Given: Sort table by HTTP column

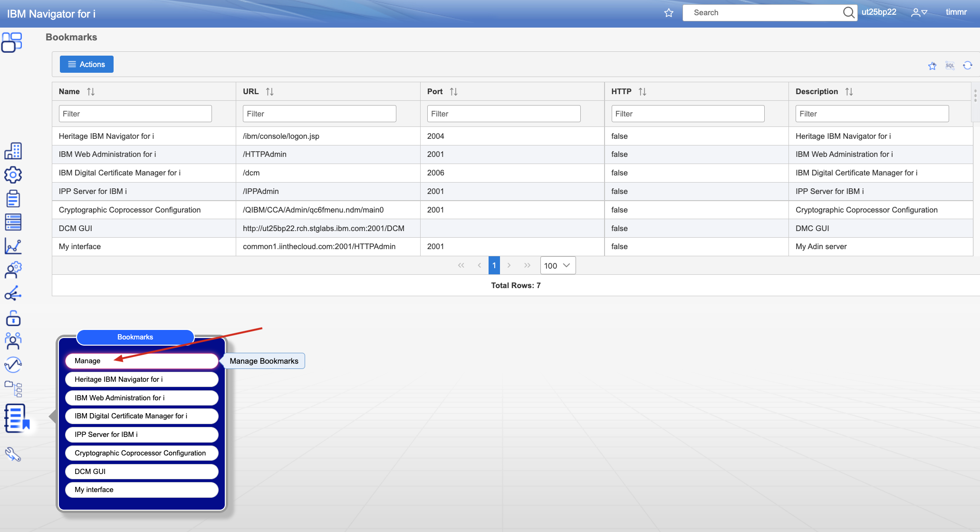Looking at the screenshot, I should (x=642, y=92).
